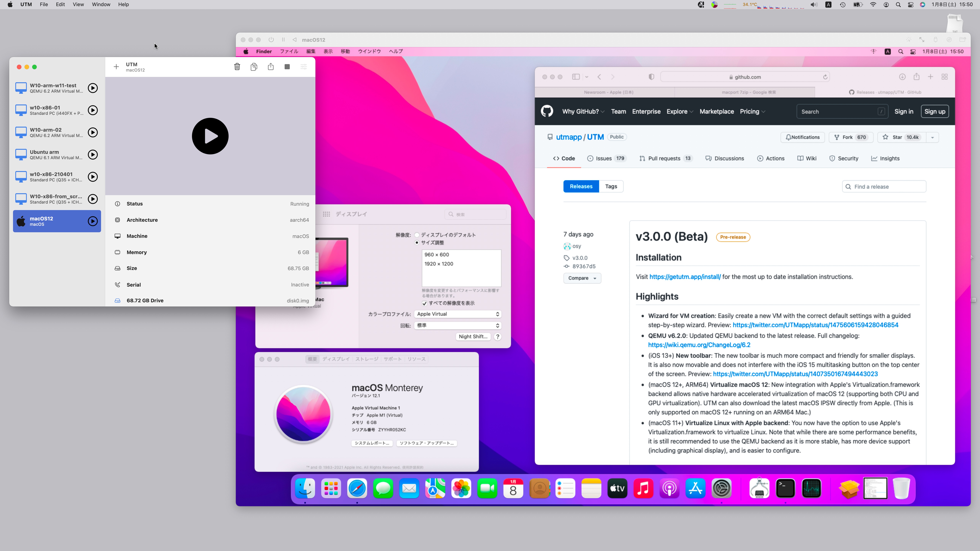This screenshot has width=980, height=551.
Task: Open Activity Monitor in the VM dock
Action: (811, 488)
